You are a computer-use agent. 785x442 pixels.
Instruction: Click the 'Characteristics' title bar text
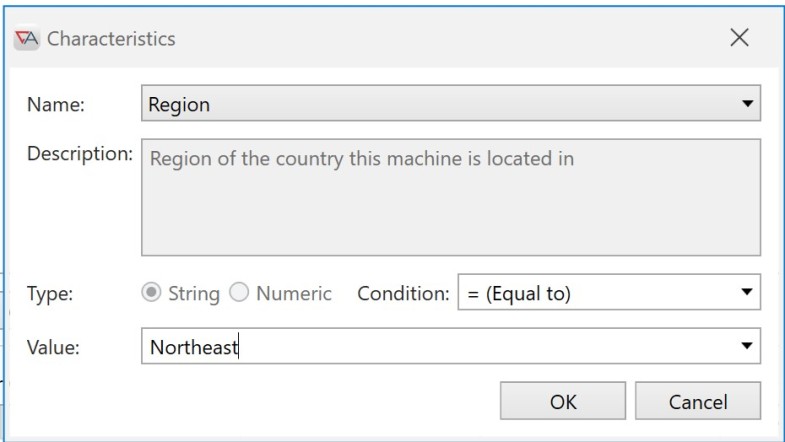(x=111, y=39)
